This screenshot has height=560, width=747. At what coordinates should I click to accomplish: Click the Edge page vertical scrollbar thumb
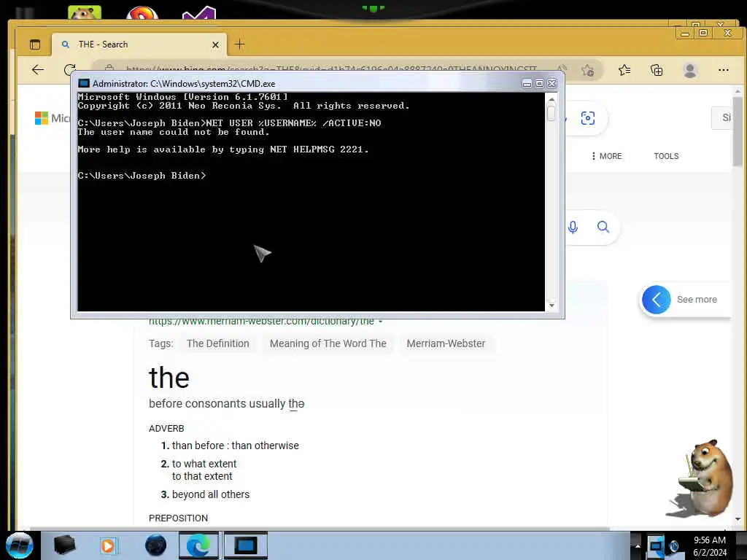738,131
